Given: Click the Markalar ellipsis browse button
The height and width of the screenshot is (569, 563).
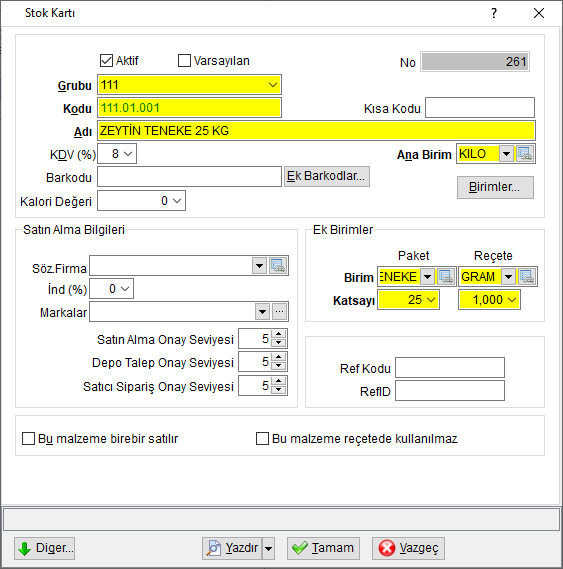Looking at the screenshot, I should pyautogui.click(x=279, y=311).
